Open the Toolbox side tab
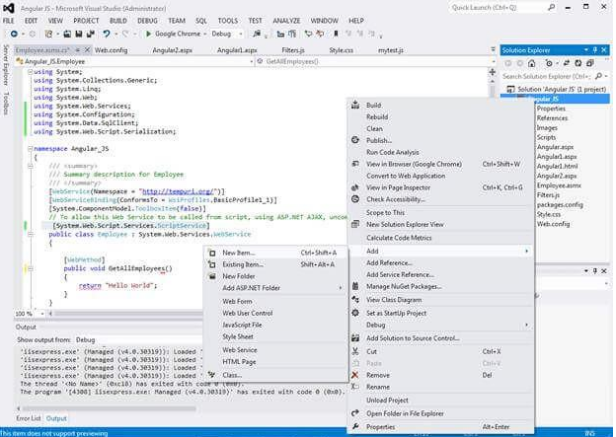Image resolution: width=616 pixels, height=437 pixels. [x=6, y=103]
